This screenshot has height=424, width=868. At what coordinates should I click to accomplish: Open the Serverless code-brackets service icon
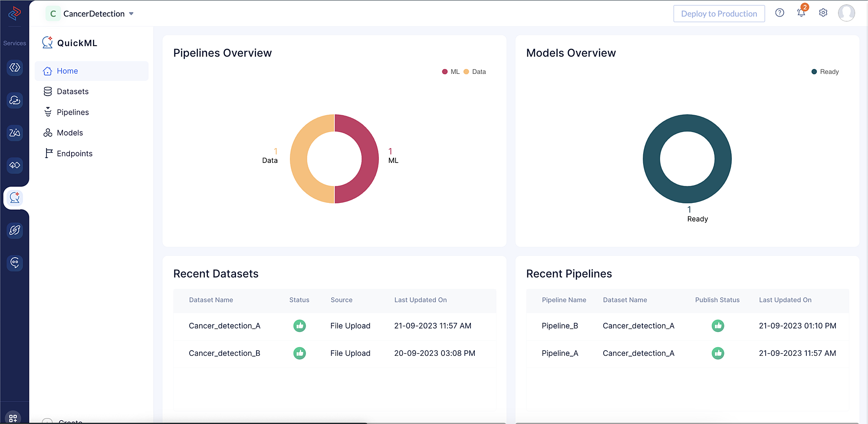pyautogui.click(x=15, y=68)
